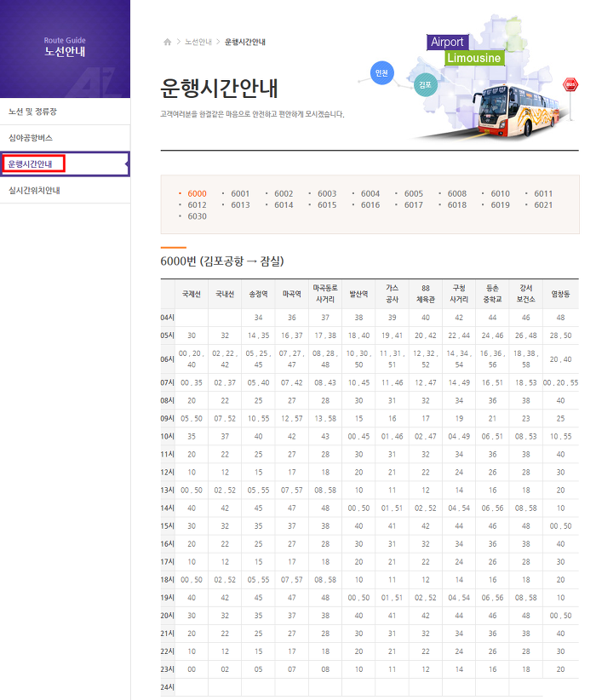596x700 pixels.
Task: Click the 24시 row label
Action: coord(168,687)
